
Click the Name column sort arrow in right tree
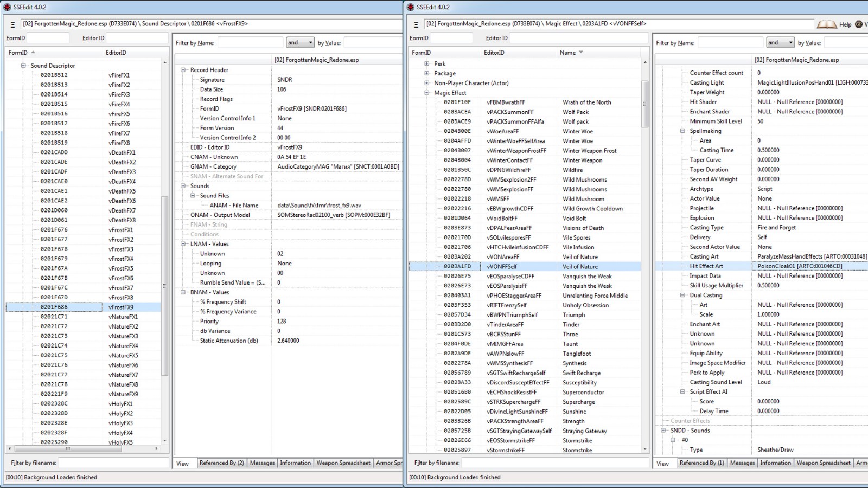pyautogui.click(x=581, y=53)
